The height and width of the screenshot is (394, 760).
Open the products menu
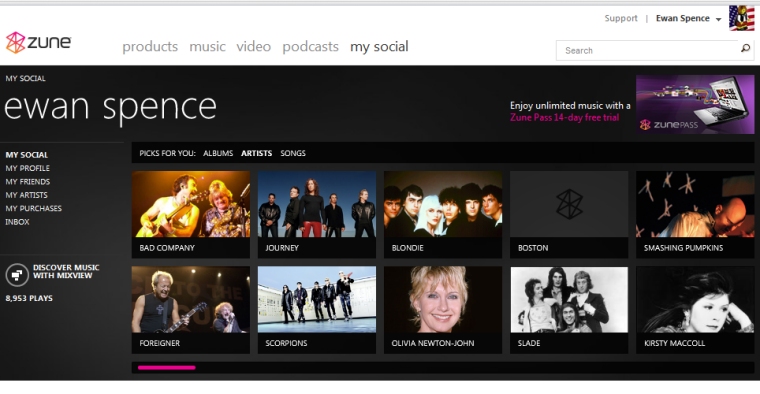pos(150,47)
